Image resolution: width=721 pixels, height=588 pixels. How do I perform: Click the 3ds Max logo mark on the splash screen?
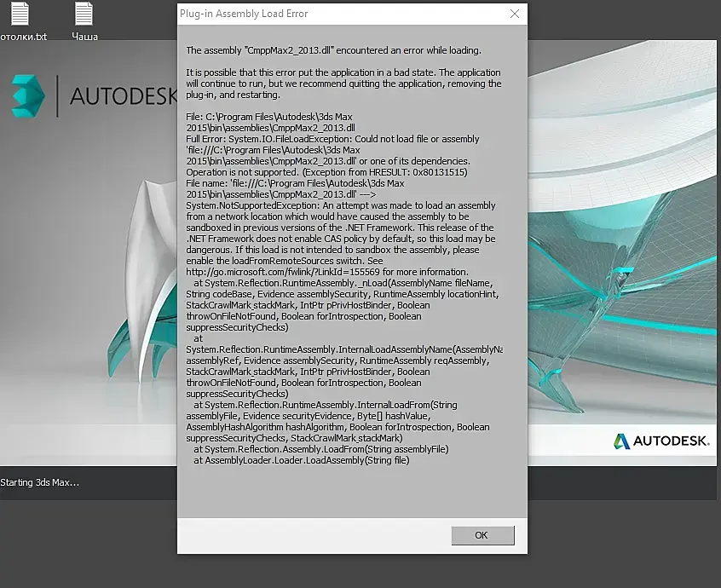tap(28, 96)
